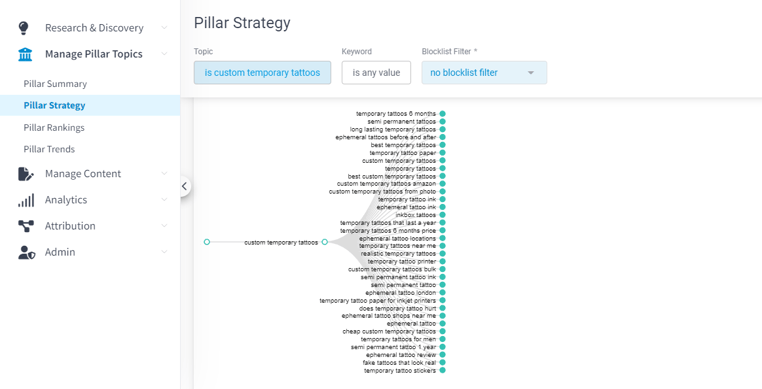762x389 pixels.
Task: Expand the Research & Discovery chevron
Action: click(x=164, y=28)
